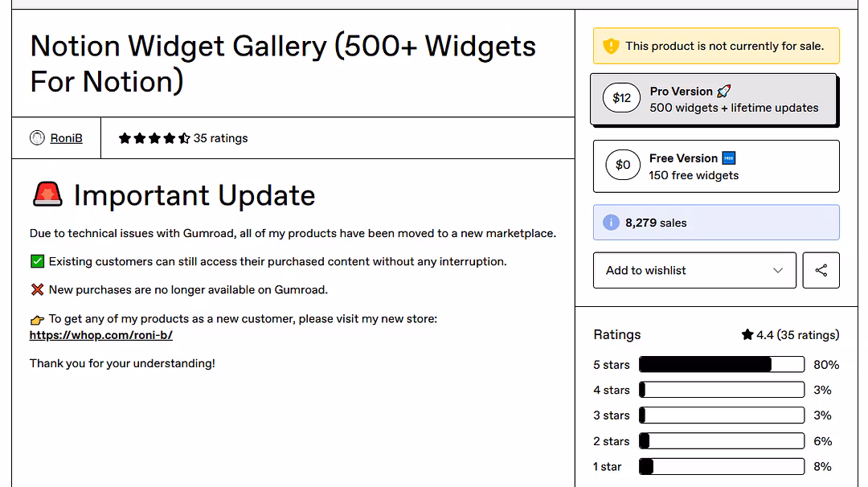Click the RoniB avatar icon
This screenshot has height=487, width=868.
tap(37, 138)
